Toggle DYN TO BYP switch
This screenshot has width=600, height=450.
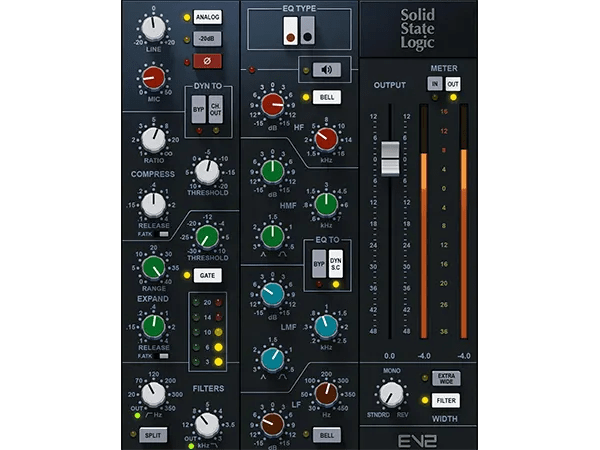[199, 109]
